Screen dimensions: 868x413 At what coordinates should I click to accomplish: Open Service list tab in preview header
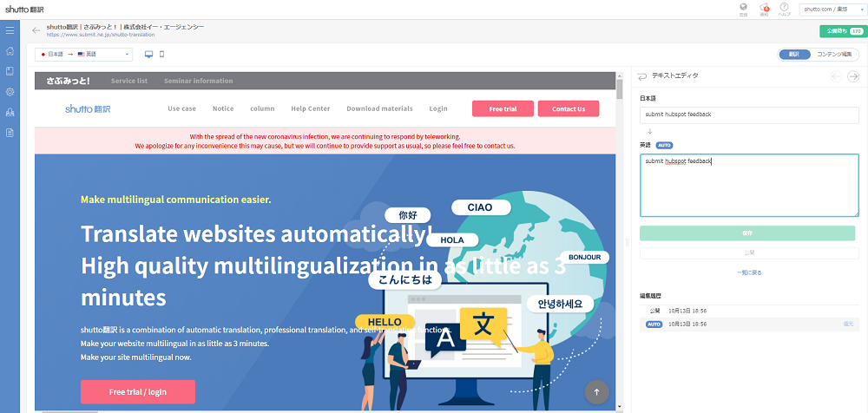click(x=129, y=81)
